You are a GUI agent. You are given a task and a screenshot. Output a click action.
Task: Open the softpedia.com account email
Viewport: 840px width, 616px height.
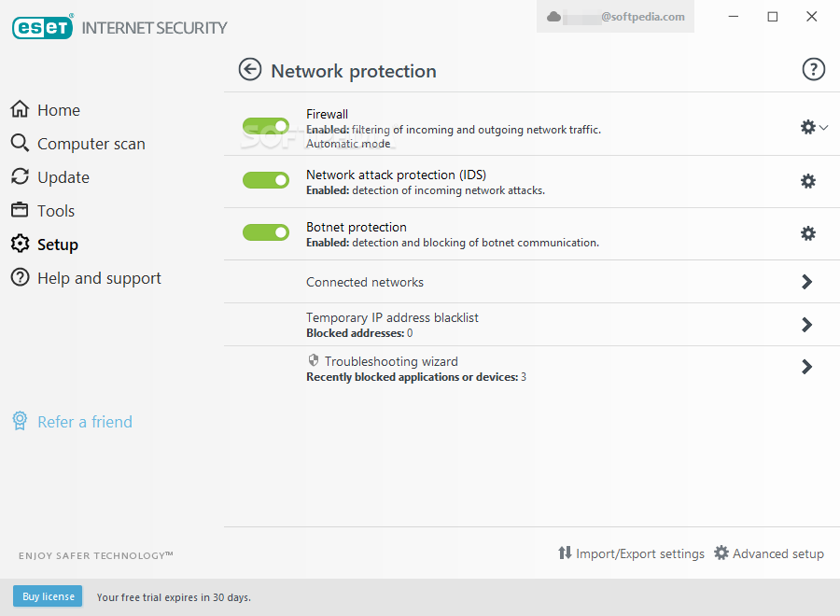642,17
